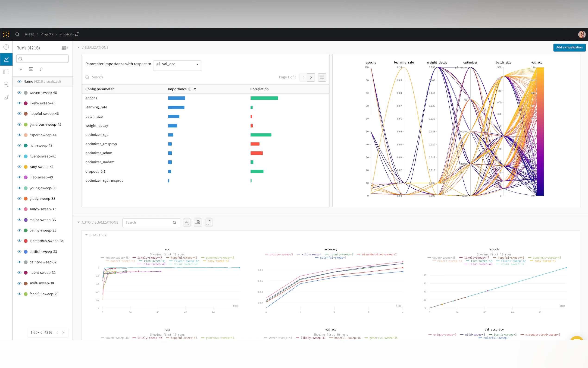
Task: Go to next page of parameter importance
Action: coord(311,77)
